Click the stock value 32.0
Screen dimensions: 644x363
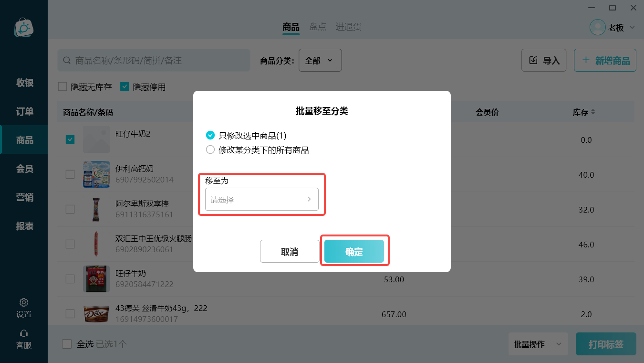click(586, 210)
